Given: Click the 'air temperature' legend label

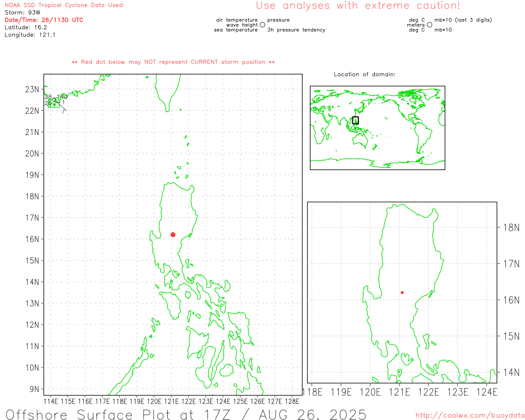Looking at the screenshot, I should coord(237,20).
